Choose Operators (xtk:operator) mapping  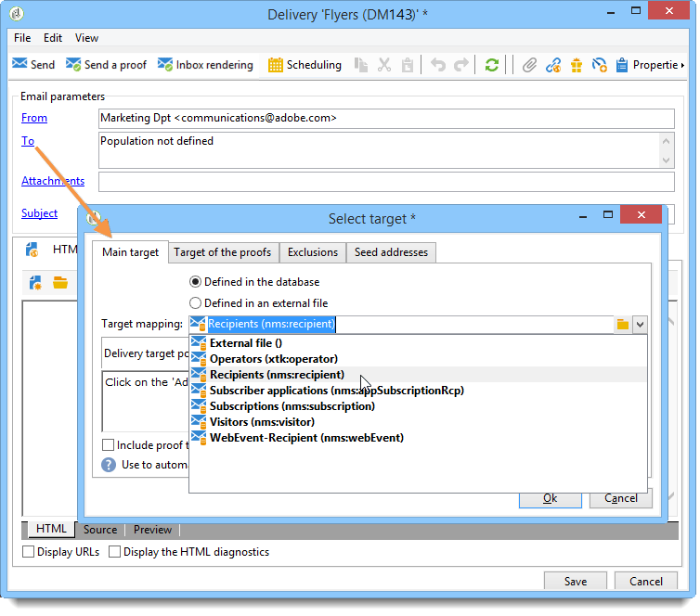coord(419,359)
